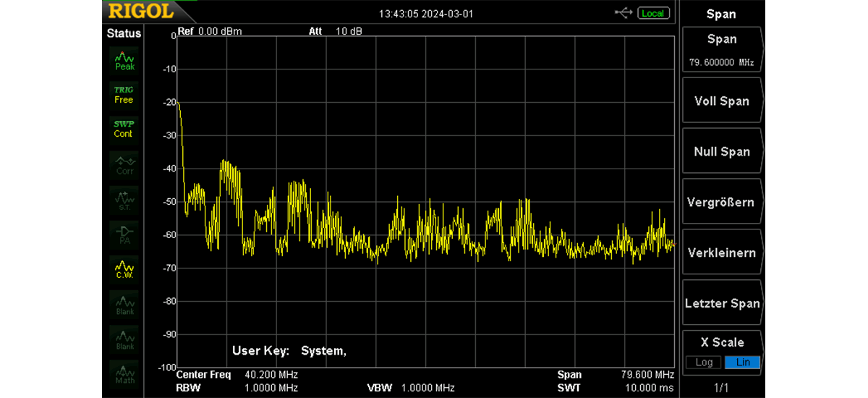
Task: Click the -50 axis label
Action: click(x=168, y=202)
